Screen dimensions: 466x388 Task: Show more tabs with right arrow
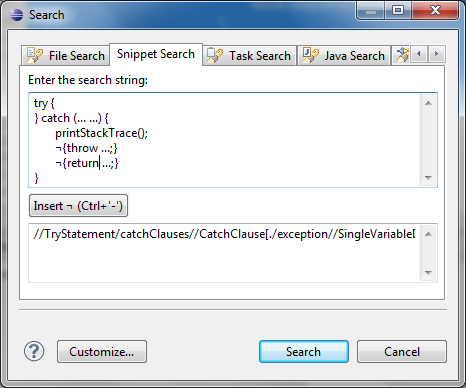tap(436, 54)
